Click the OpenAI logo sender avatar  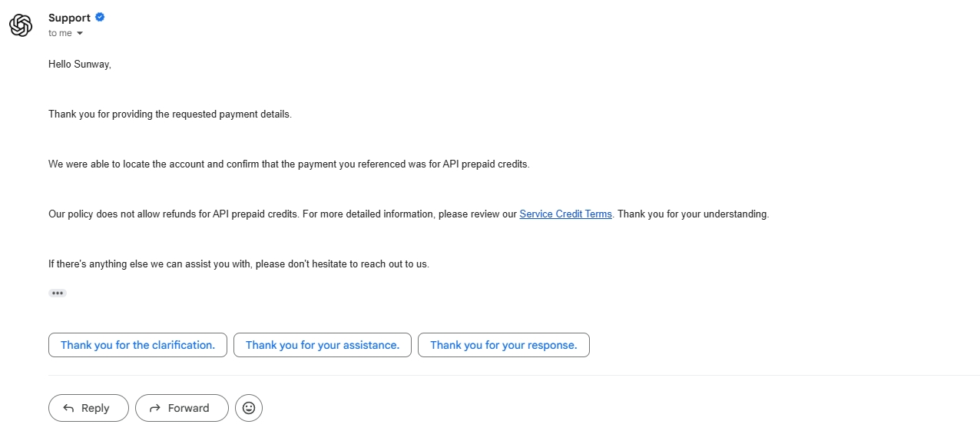click(21, 25)
